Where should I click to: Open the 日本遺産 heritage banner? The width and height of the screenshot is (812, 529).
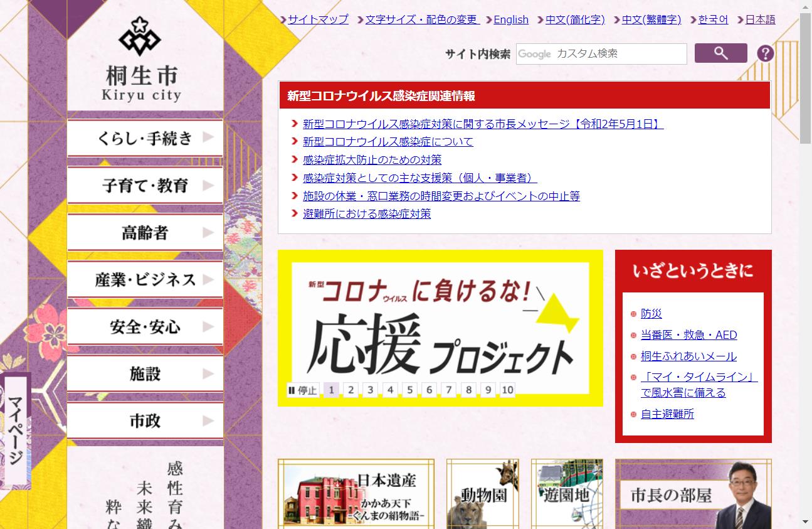[x=356, y=496]
